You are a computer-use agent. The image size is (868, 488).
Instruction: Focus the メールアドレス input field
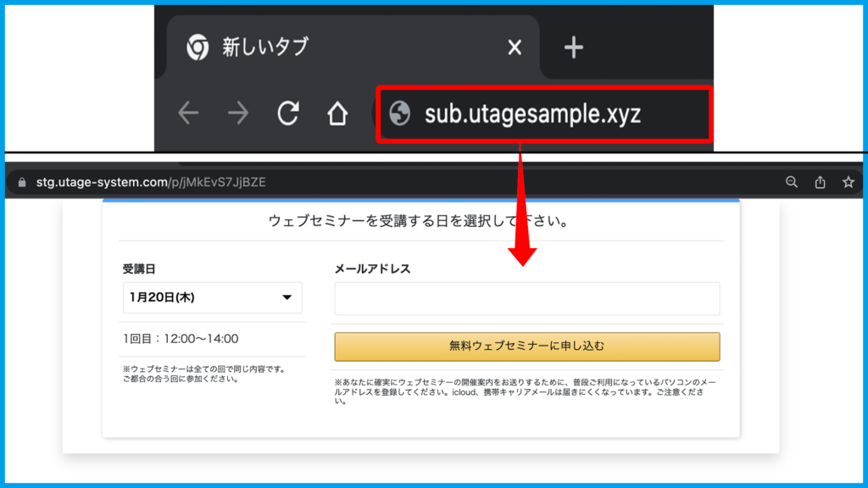pos(526,299)
